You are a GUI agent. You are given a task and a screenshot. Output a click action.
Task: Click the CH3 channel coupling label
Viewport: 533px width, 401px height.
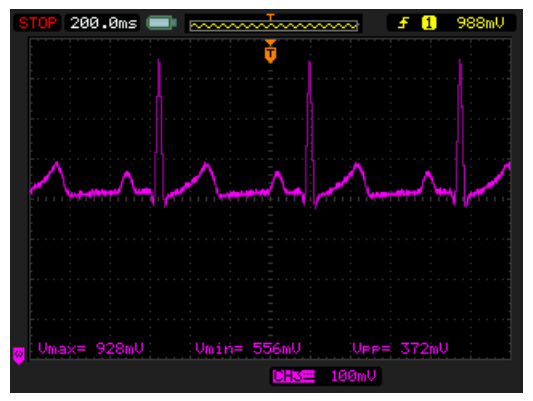click(x=294, y=376)
